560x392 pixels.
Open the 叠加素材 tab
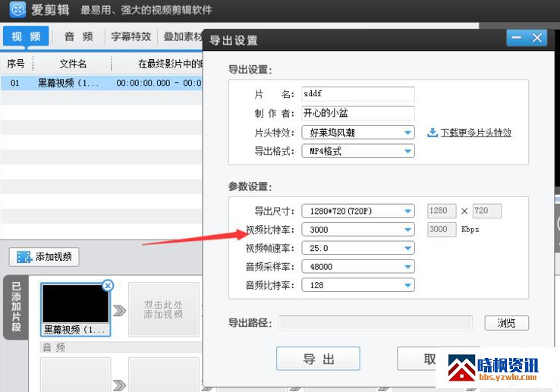coord(182,36)
